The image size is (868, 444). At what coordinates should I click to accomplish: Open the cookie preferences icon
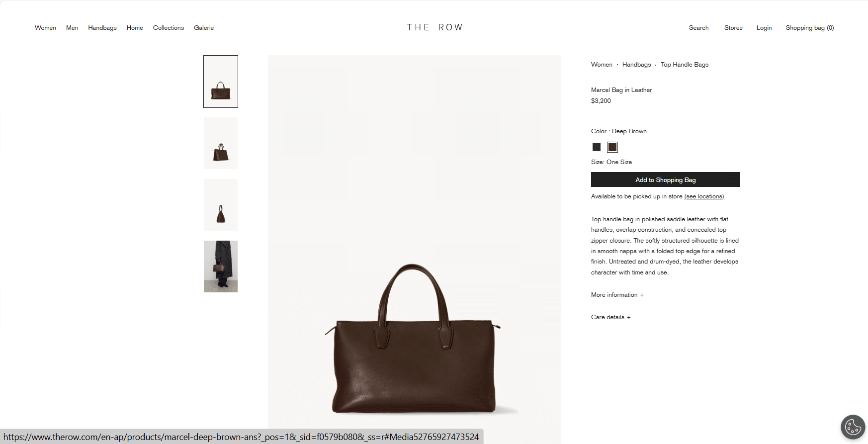[853, 427]
